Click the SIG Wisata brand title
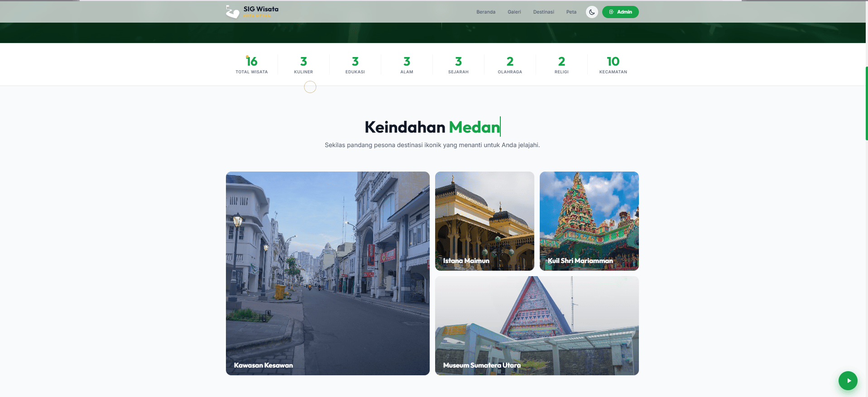This screenshot has width=868, height=397. [261, 9]
